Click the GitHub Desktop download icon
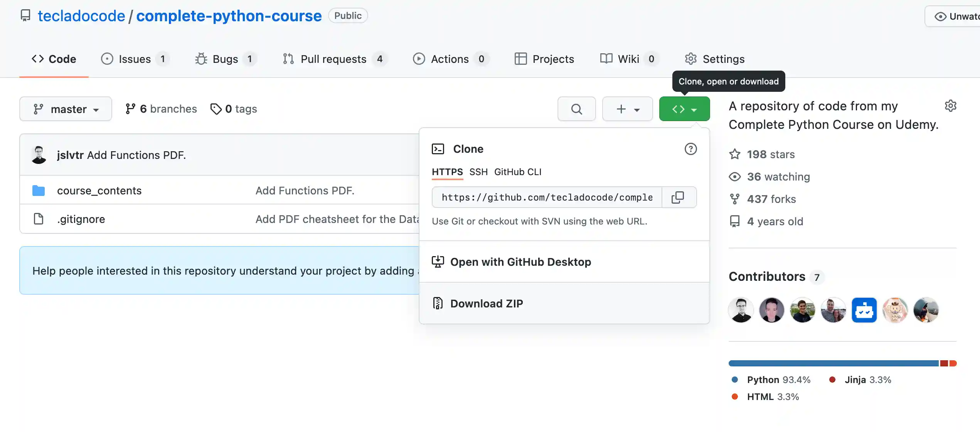980x432 pixels. click(x=438, y=262)
